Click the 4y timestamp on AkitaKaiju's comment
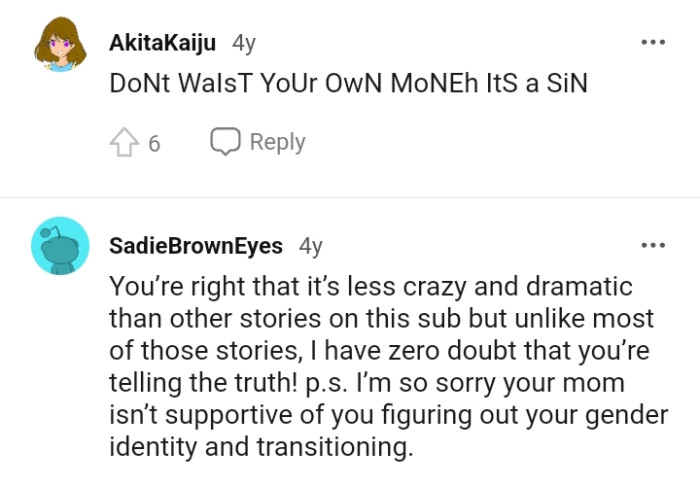This screenshot has height=486, width=700. [x=243, y=43]
